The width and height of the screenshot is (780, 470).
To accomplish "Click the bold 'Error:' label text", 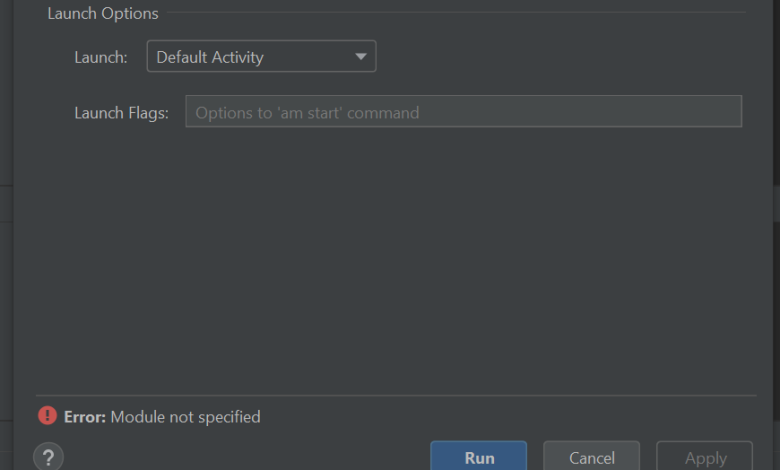I will [x=85, y=417].
